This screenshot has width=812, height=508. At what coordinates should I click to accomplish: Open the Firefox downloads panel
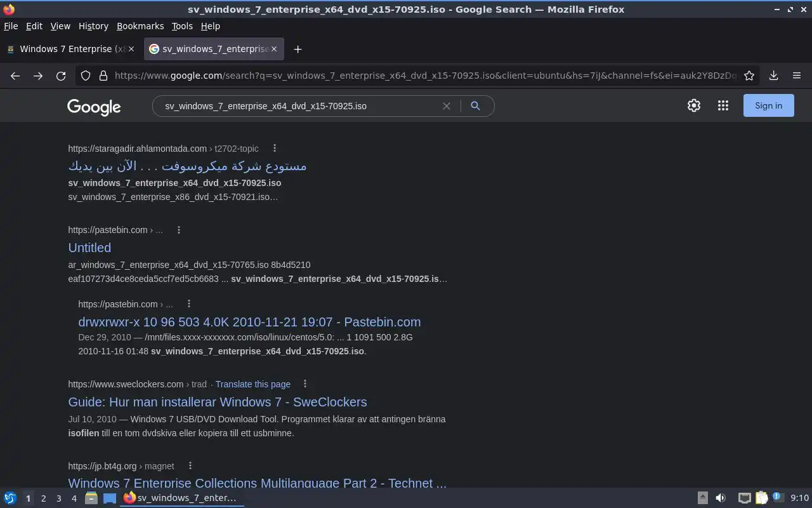tap(774, 76)
